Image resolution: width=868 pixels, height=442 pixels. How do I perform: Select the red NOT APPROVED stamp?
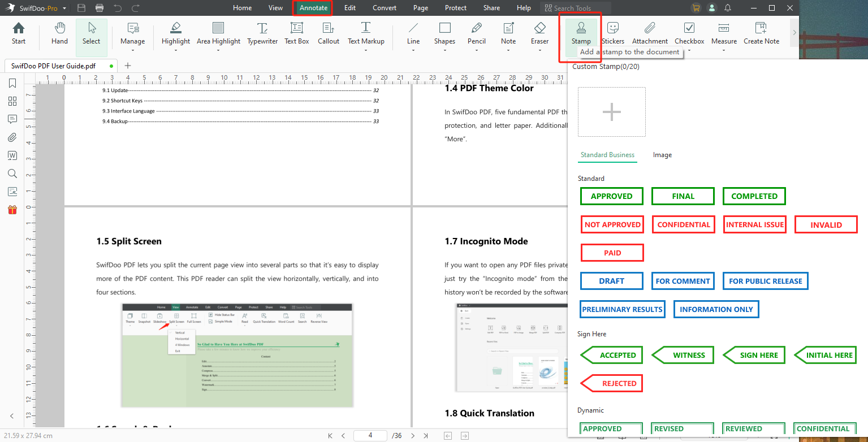pos(612,224)
